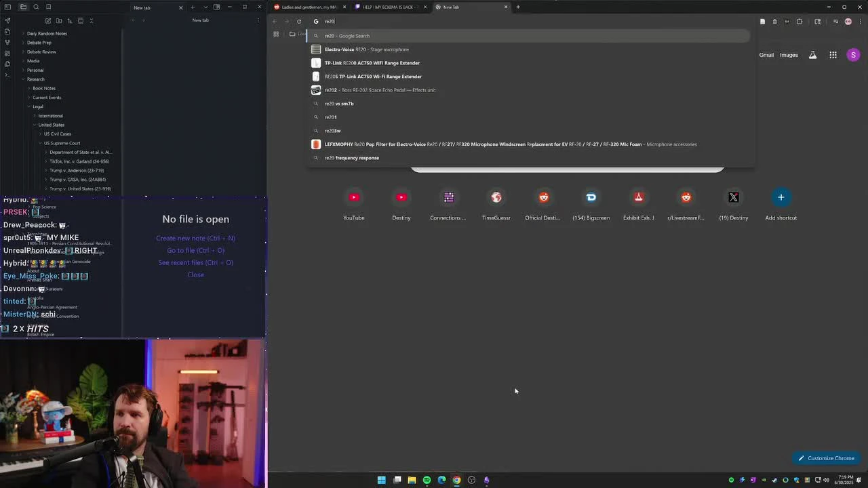The image size is (868, 488).
Task: Expand Debate Prep folder
Action: [39, 43]
